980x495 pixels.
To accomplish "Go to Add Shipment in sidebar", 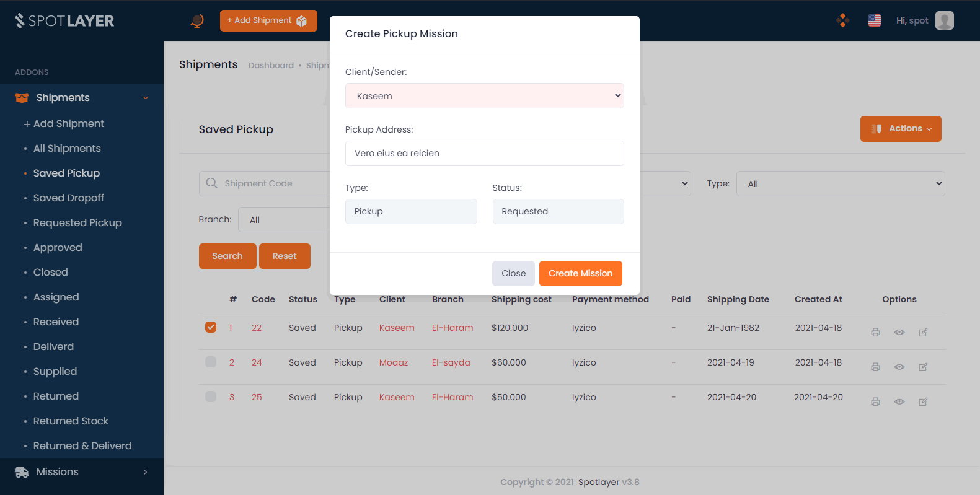I will pyautogui.click(x=64, y=124).
